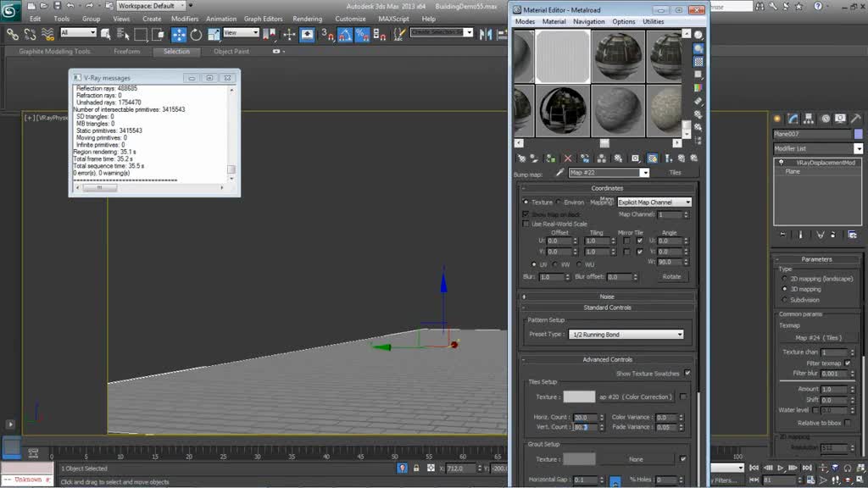Activate the Select and Rotate tool
Image resolution: width=868 pixels, height=488 pixels.
pyautogui.click(x=196, y=35)
